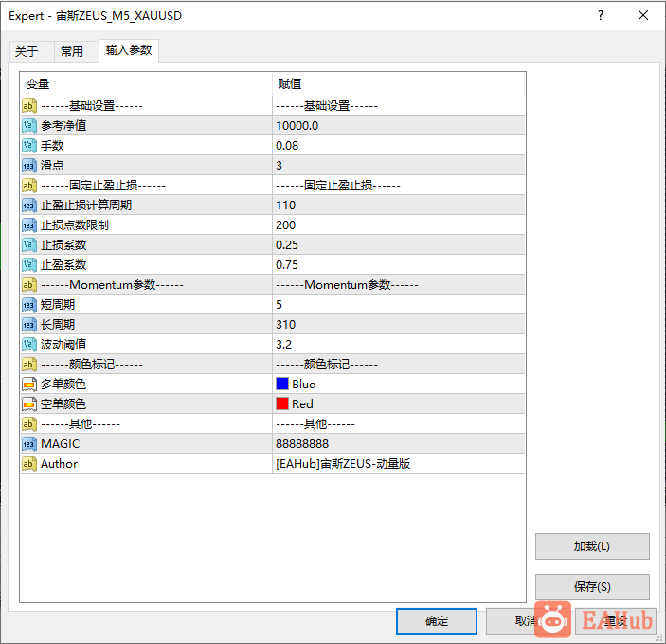Click the integer icon next to 止盈止损计算周期
666x644 pixels.
pyautogui.click(x=28, y=206)
